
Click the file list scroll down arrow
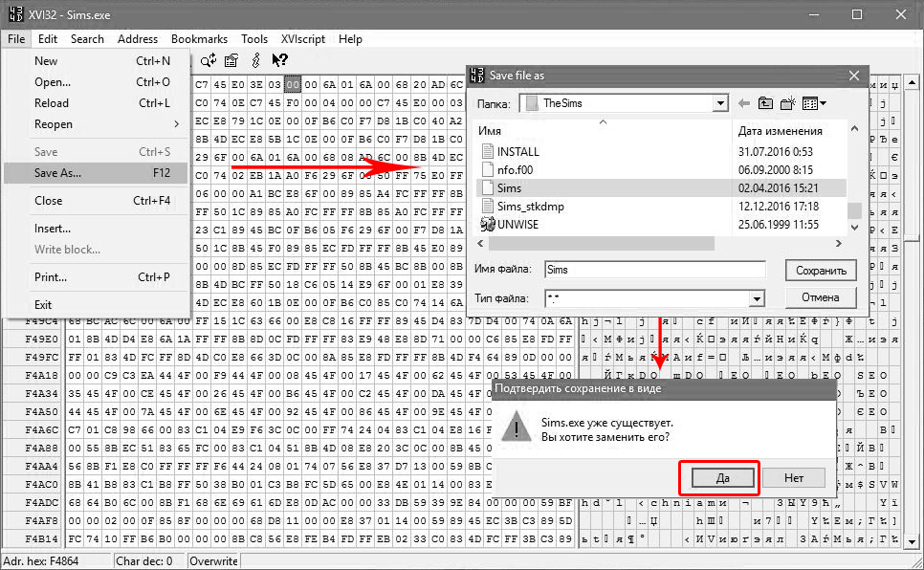pyautogui.click(x=854, y=228)
